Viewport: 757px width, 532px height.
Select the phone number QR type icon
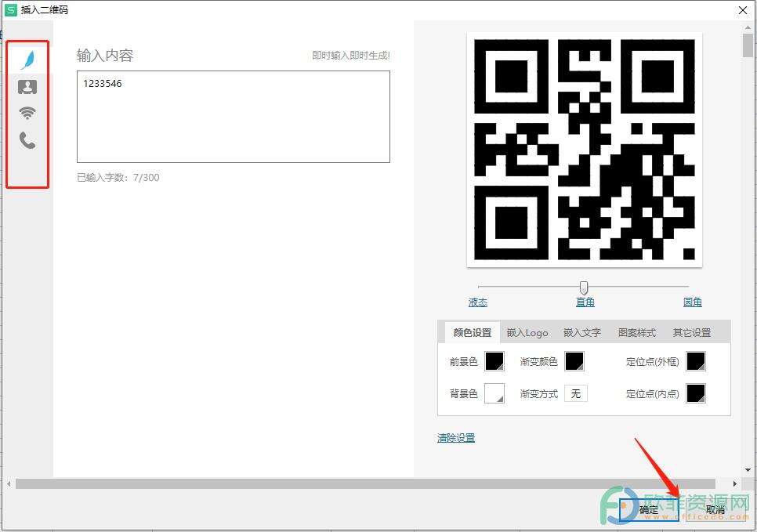pyautogui.click(x=27, y=140)
